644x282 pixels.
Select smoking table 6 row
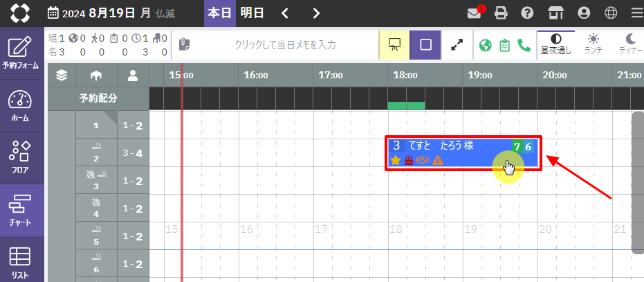tap(96, 263)
